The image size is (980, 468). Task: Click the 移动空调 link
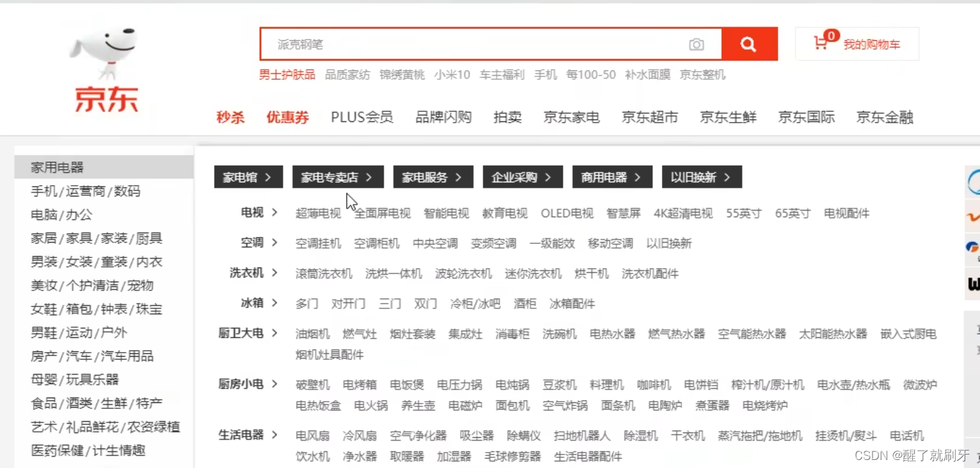coord(610,243)
